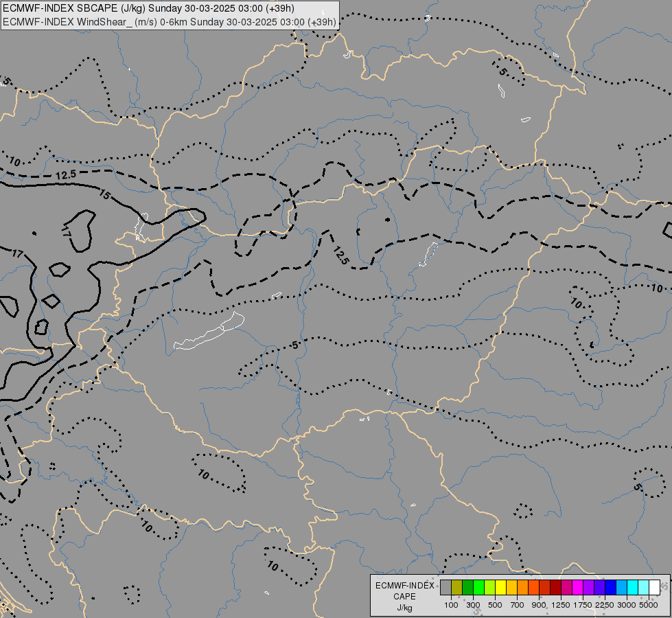Click the WindShear 0-6km title line
672x618 pixels.
tap(170, 22)
